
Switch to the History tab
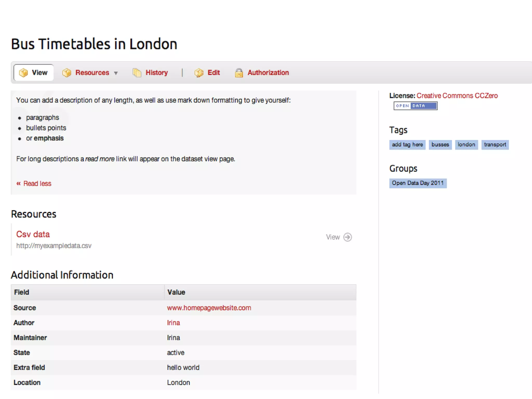[x=156, y=73]
